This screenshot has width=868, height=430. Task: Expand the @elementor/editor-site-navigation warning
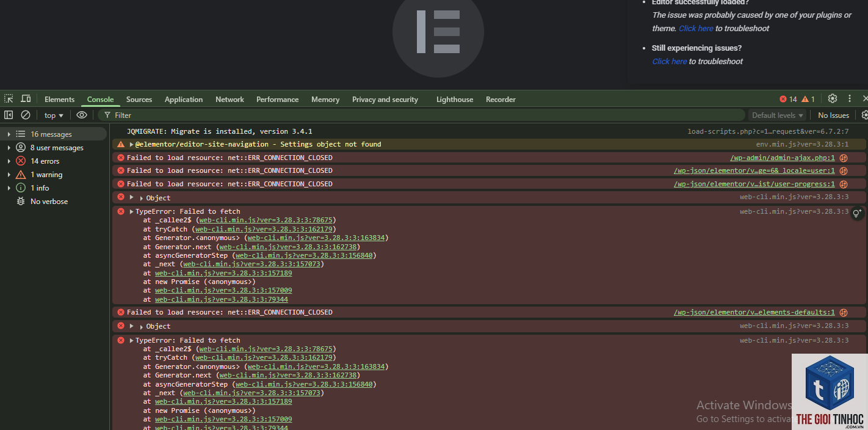[131, 144]
